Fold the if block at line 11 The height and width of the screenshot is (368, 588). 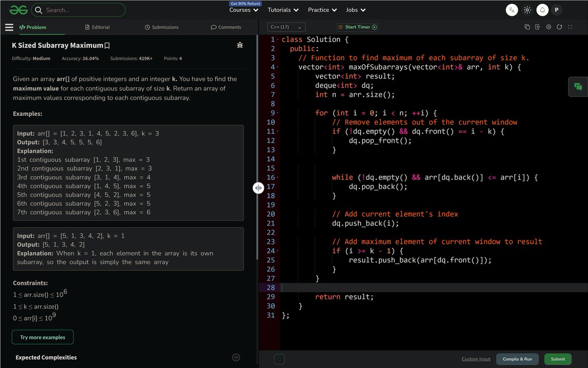point(278,131)
